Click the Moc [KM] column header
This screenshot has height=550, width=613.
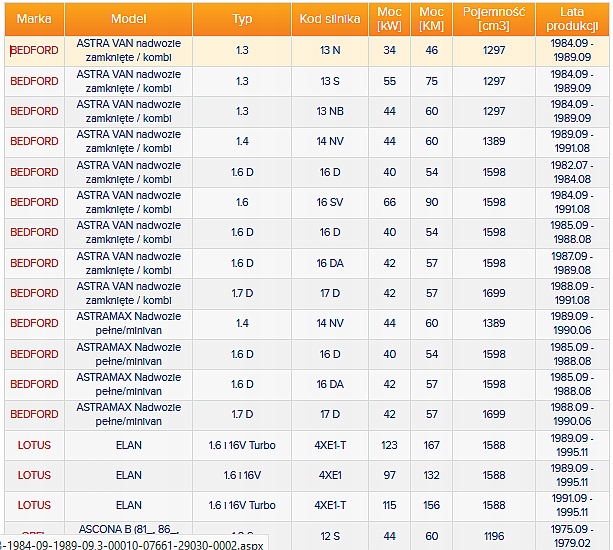pyautogui.click(x=432, y=19)
